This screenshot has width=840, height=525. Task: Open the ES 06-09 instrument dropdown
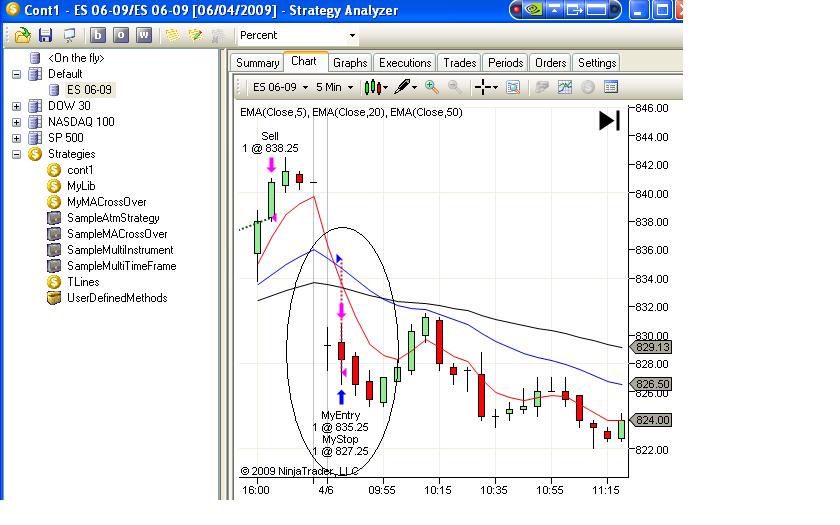coord(305,87)
